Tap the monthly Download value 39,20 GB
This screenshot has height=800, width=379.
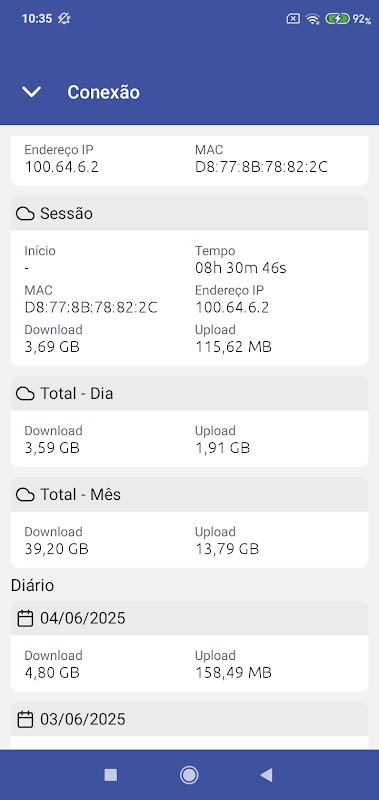click(56, 549)
